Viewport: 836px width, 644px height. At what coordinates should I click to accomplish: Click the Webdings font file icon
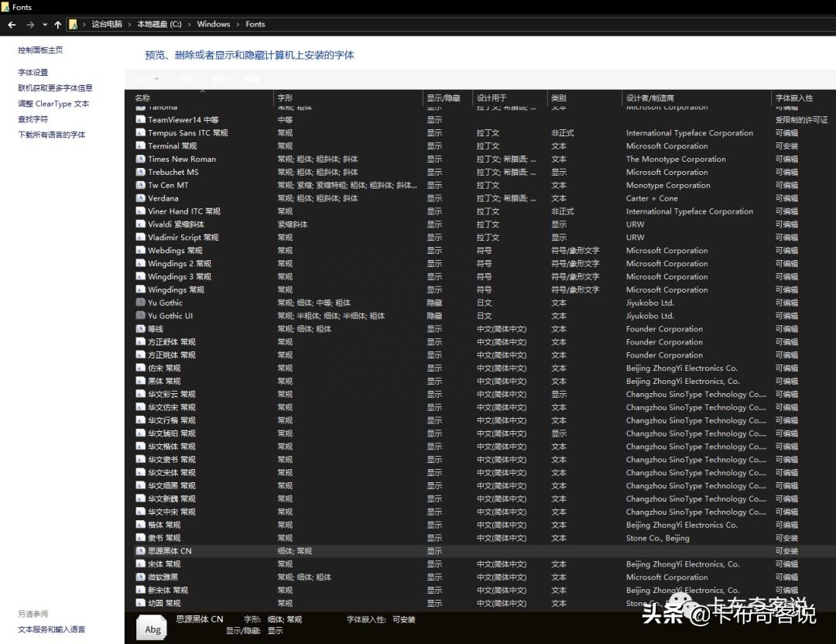click(141, 250)
